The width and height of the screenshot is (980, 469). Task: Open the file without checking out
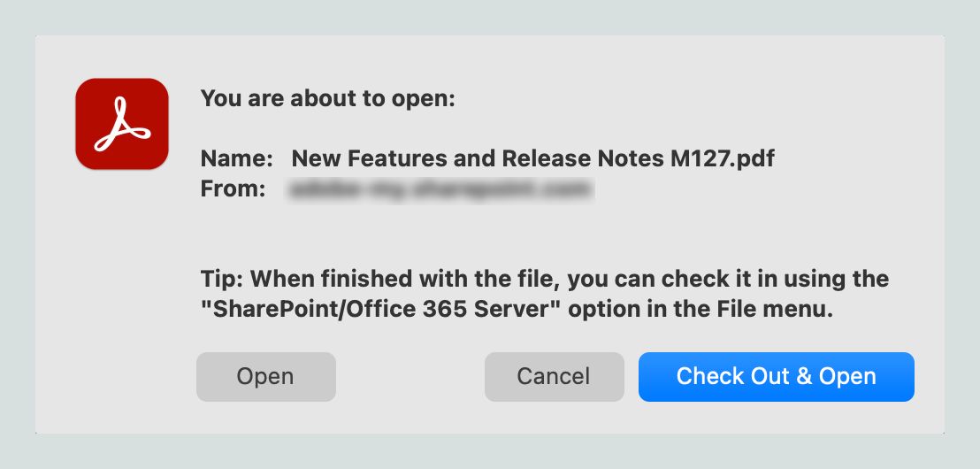265,376
